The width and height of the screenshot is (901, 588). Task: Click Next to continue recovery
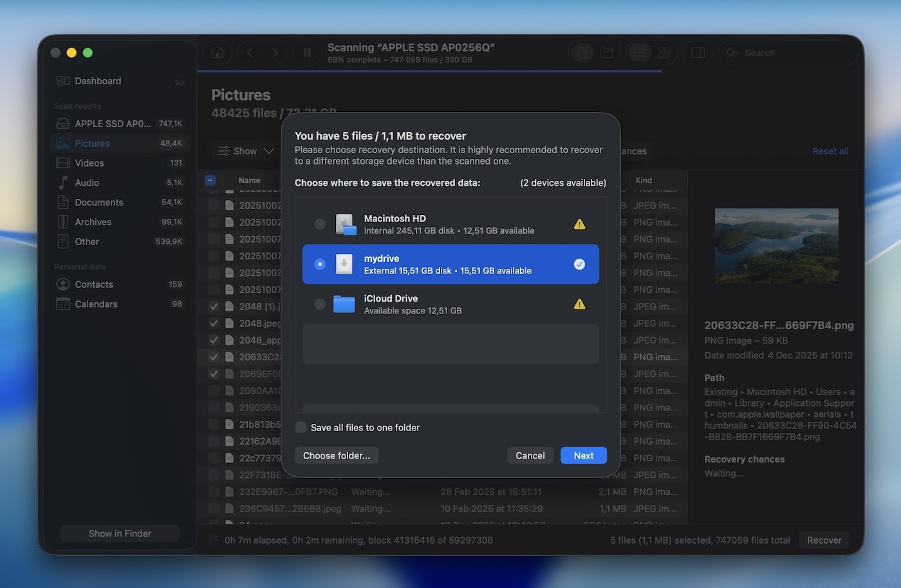(583, 455)
